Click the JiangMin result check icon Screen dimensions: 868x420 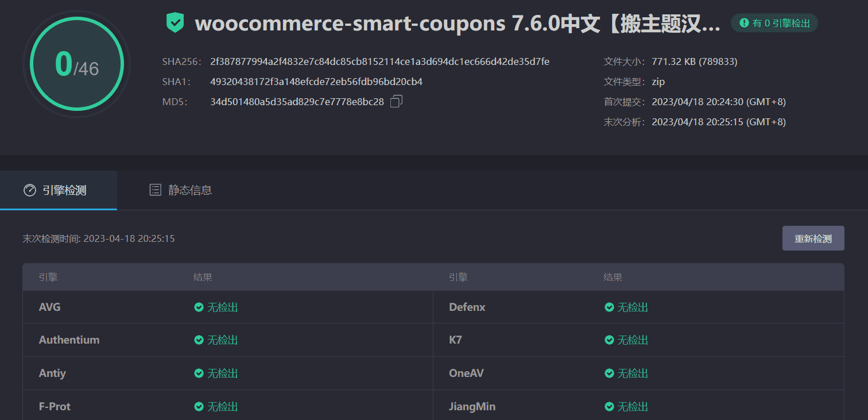(x=609, y=407)
